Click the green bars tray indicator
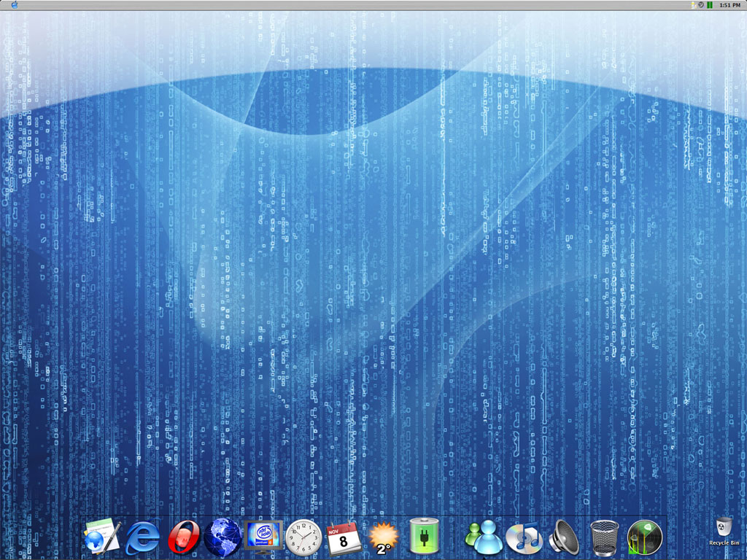747x560 pixels. pos(710,5)
